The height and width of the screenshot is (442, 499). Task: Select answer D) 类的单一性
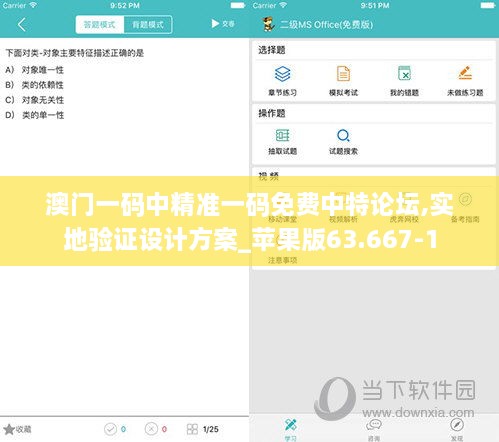tap(34, 115)
